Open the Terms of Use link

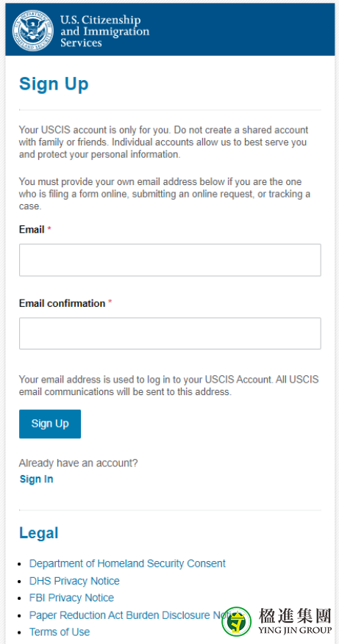[60, 632]
